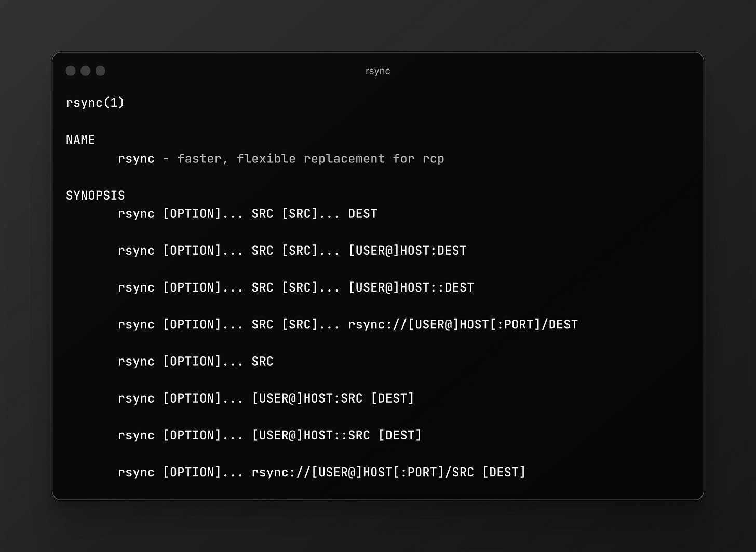The height and width of the screenshot is (552, 756).
Task: Click the [USER@]HOST::SRC [DEST] synopsis line
Action: click(269, 435)
